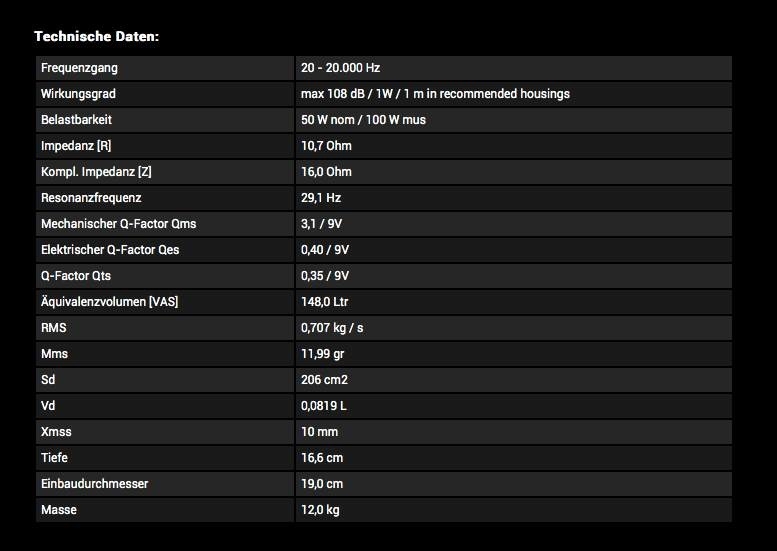Select the RMS row label

54,328
